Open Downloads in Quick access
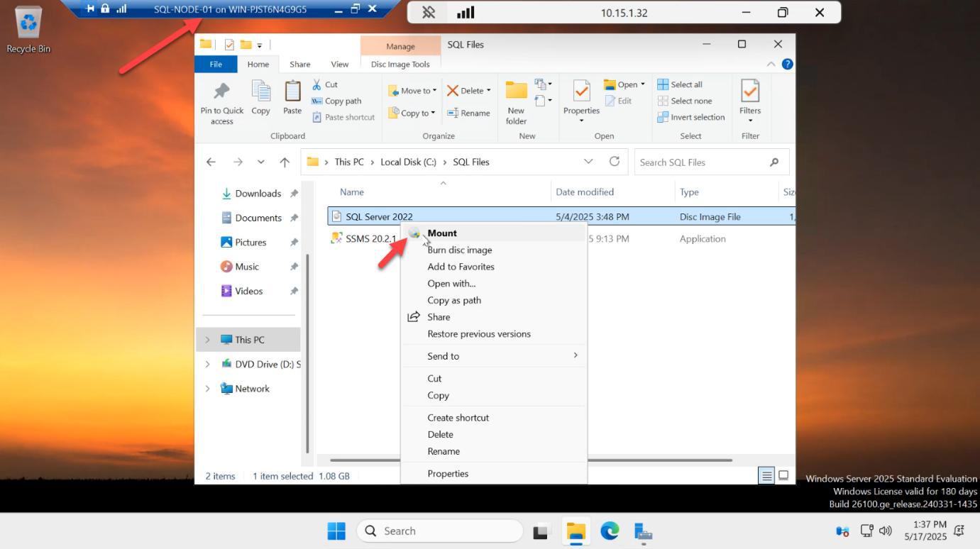This screenshot has height=549, width=980. (258, 193)
